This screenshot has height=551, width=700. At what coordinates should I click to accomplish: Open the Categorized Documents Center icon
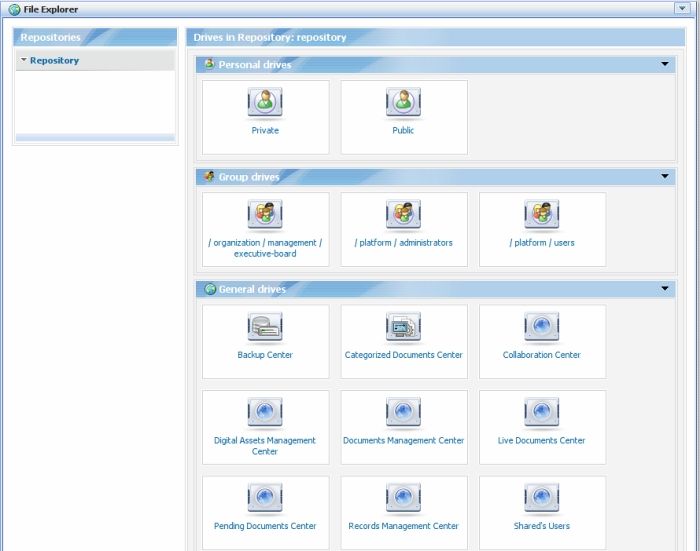[x=404, y=327]
